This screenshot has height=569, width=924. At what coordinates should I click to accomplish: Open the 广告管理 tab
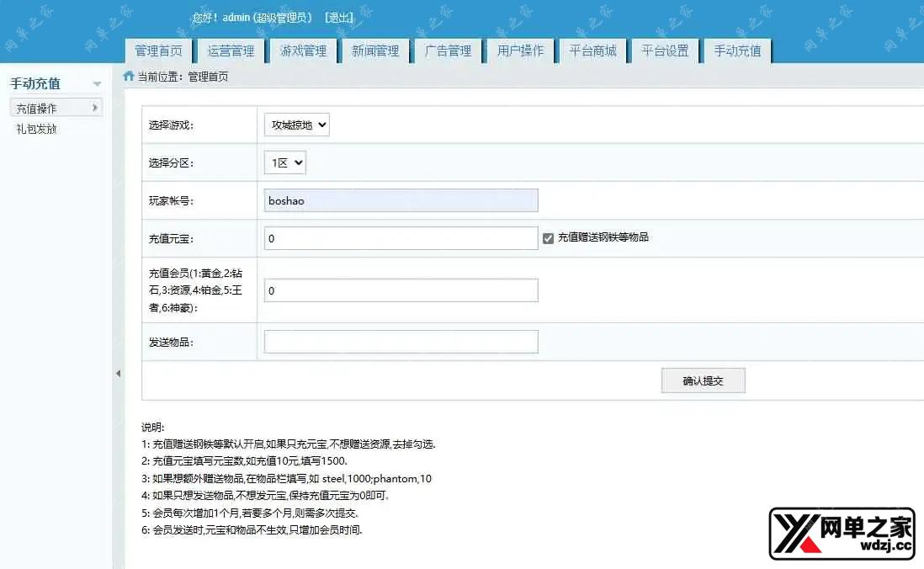448,51
